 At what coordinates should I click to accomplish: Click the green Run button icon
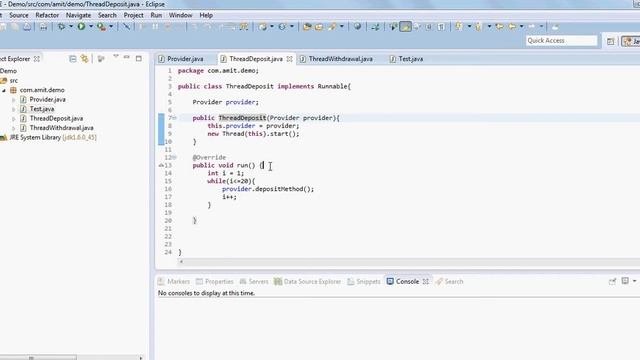pos(81,27)
